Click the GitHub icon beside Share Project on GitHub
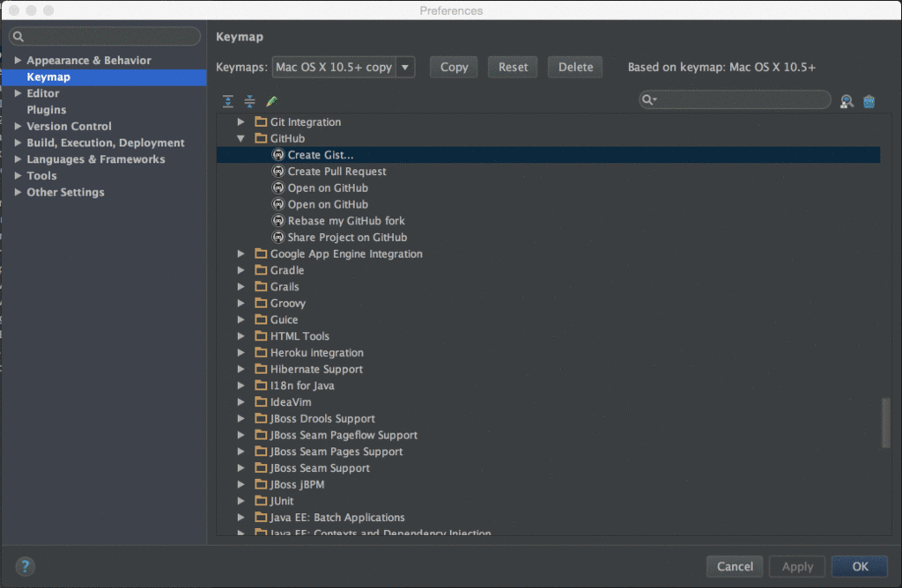This screenshot has width=902, height=588. 278,238
